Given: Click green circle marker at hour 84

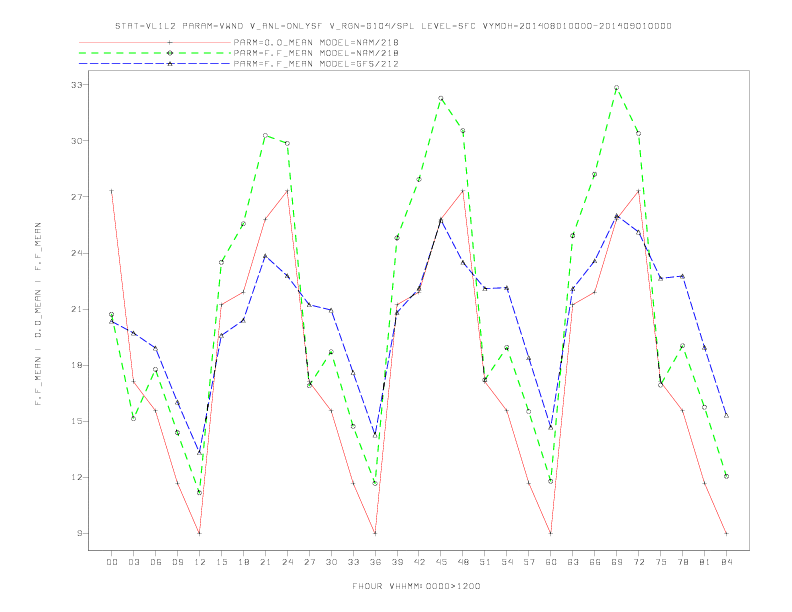Looking at the screenshot, I should [x=726, y=476].
